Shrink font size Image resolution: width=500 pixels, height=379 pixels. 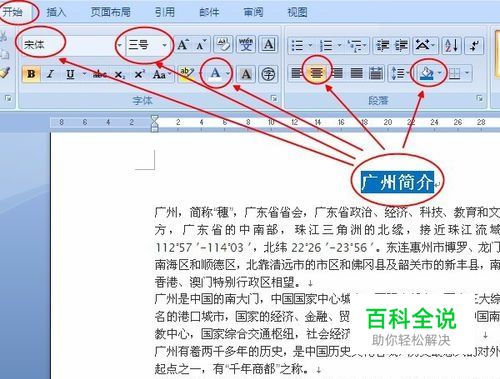pyautogui.click(x=201, y=45)
